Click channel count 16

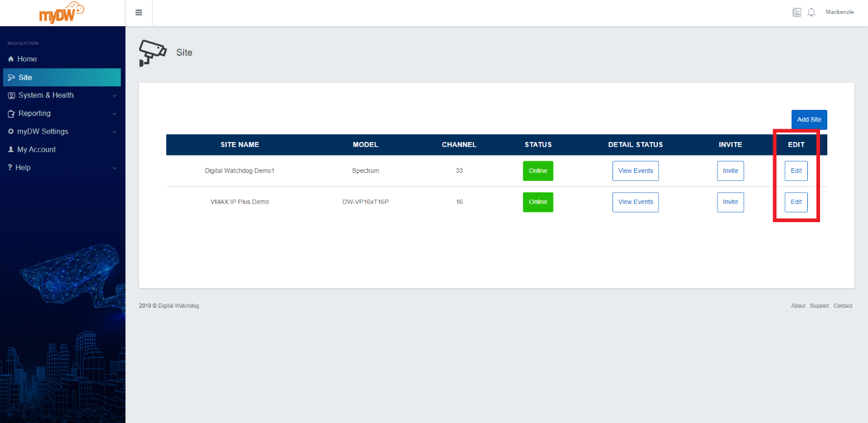click(459, 201)
